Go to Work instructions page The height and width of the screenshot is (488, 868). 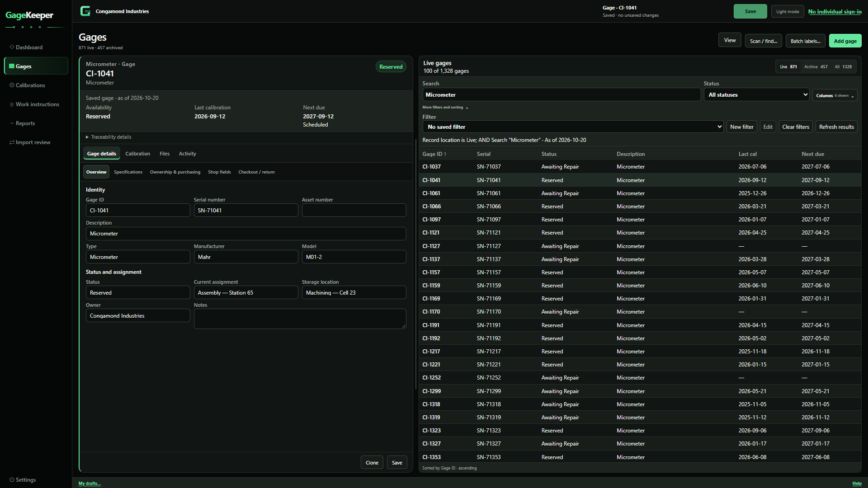coord(36,104)
